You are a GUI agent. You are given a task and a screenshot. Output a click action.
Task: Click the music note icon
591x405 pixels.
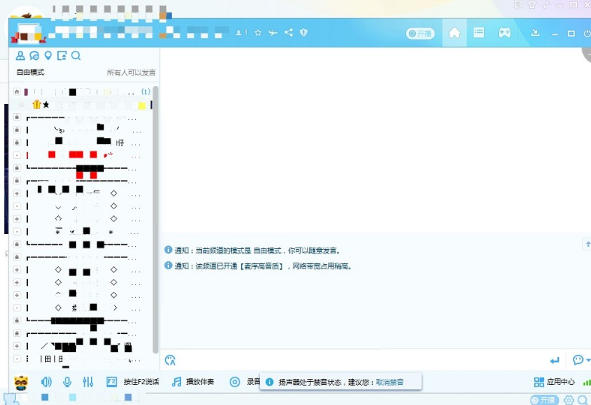[176, 382]
